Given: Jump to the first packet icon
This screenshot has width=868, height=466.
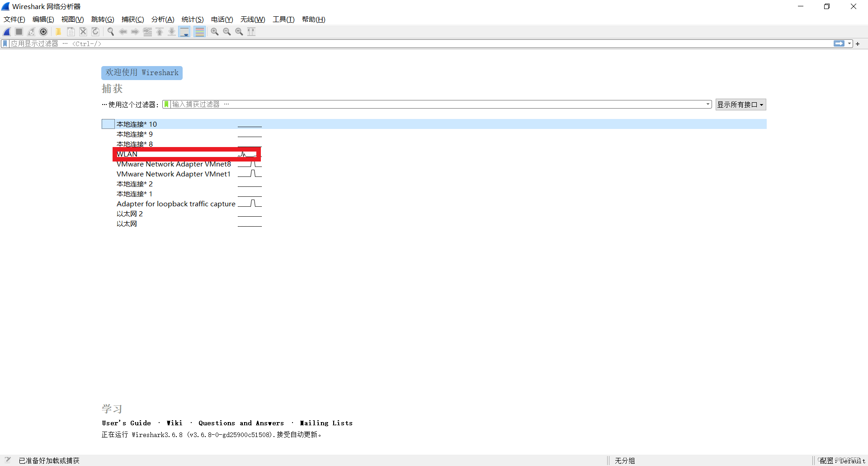Looking at the screenshot, I should pyautogui.click(x=160, y=32).
